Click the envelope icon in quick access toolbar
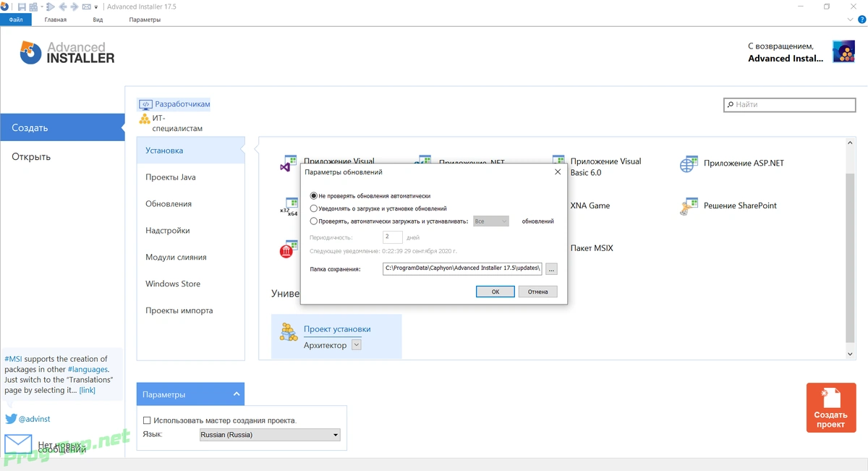The height and width of the screenshot is (471, 868). point(87,7)
